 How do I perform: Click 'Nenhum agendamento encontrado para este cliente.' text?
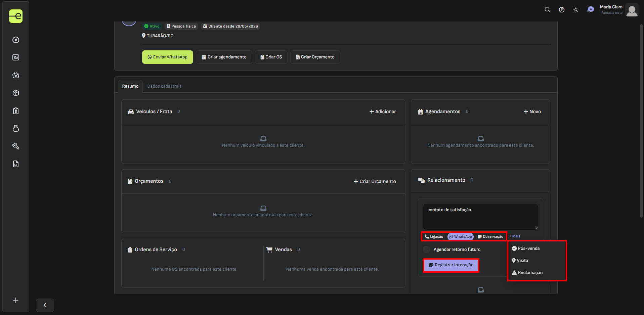480,145
